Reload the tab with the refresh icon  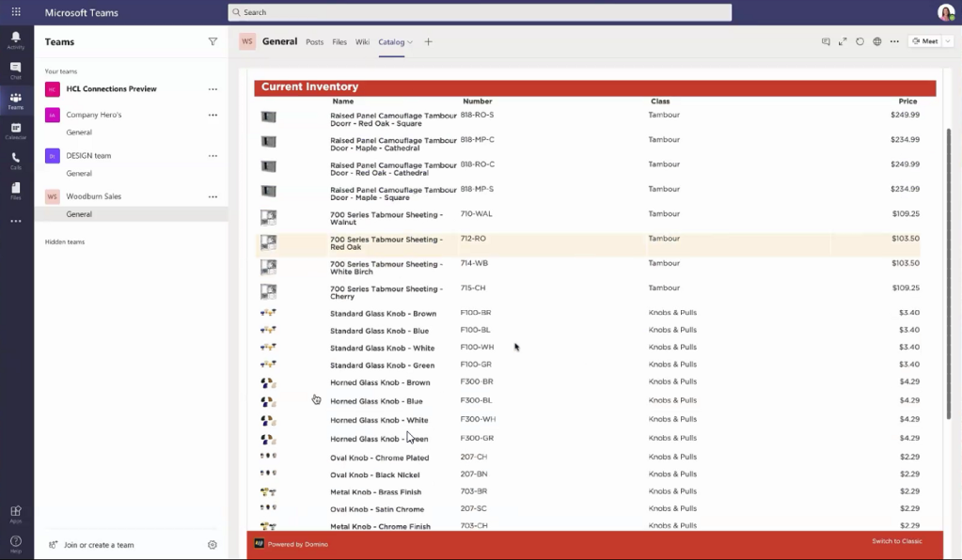tap(859, 42)
